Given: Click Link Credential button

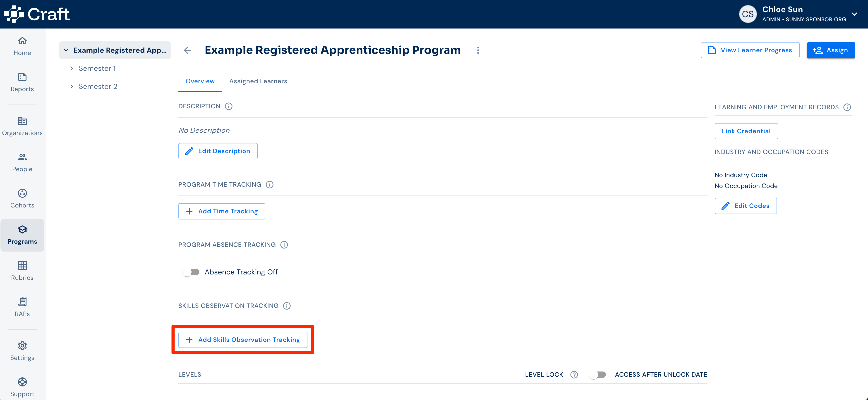Looking at the screenshot, I should pyautogui.click(x=746, y=131).
